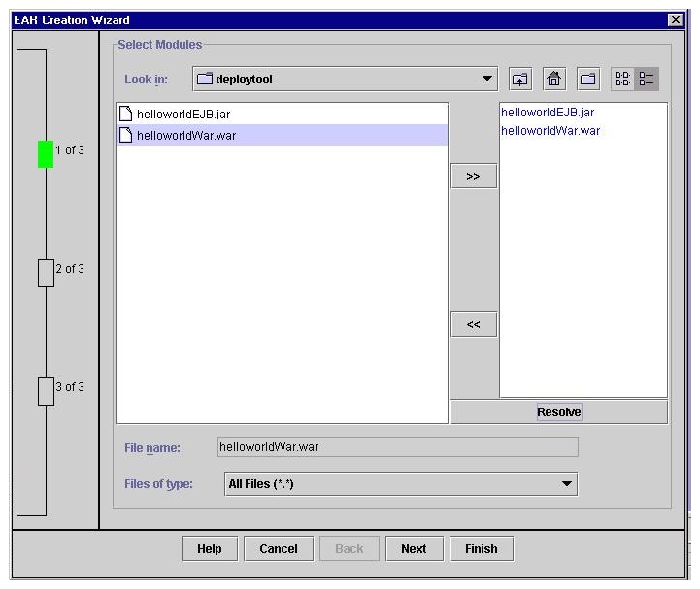This screenshot has height=589, width=700.
Task: Cancel the EAR Creation Wizard
Action: click(279, 549)
